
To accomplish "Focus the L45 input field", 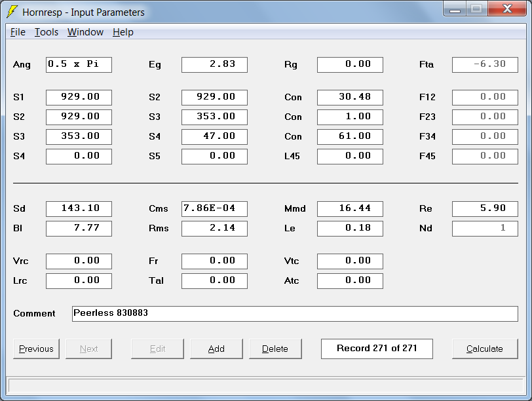I will pos(350,157).
